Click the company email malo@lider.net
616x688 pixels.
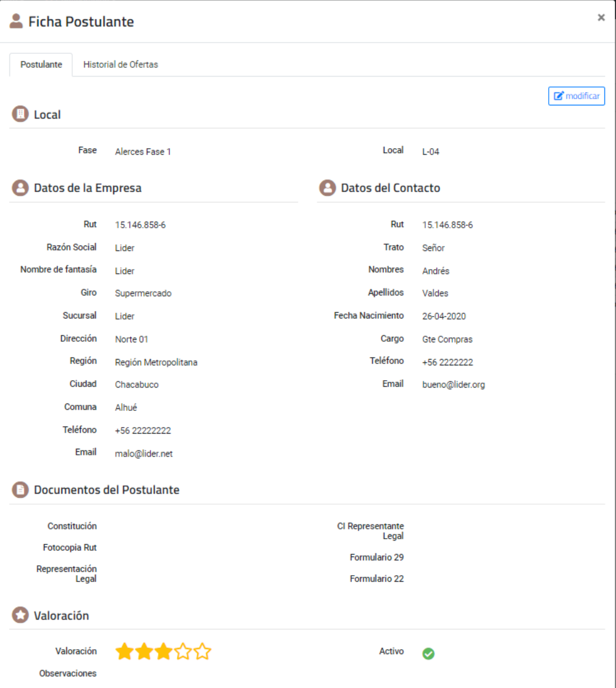pos(144,454)
